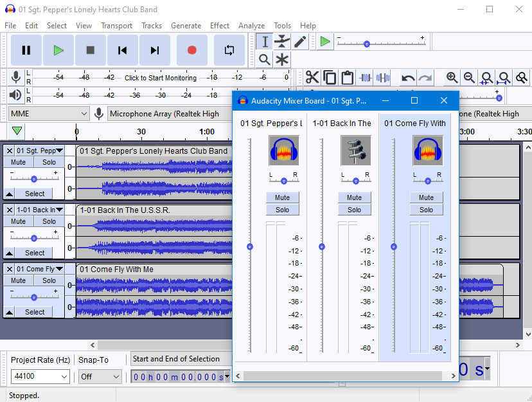Click the recording meter microphone icon
The height and width of the screenshot is (402, 532).
click(15, 77)
